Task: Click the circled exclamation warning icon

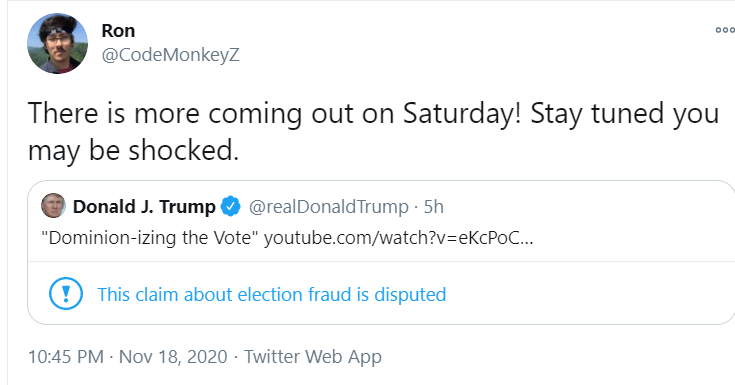Action: coord(66,294)
